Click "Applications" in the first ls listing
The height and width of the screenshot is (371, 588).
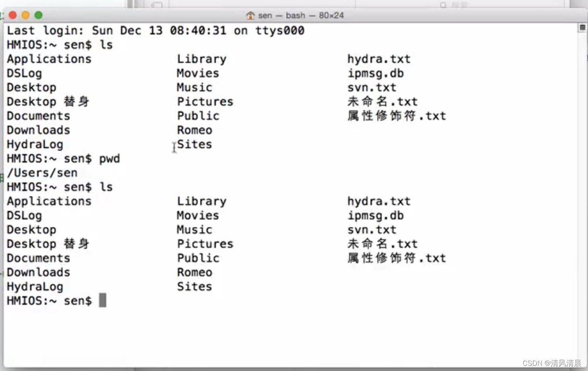[x=49, y=59]
